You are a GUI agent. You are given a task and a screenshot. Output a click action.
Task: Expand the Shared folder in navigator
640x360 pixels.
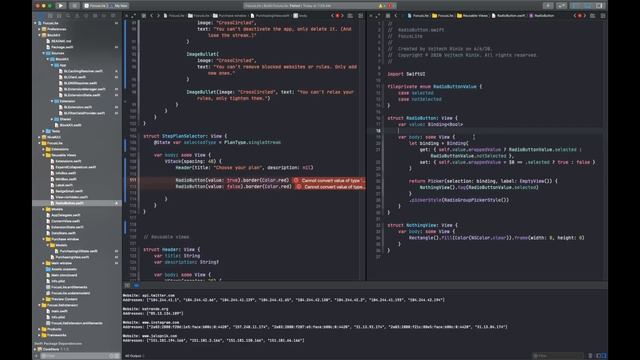(52, 119)
